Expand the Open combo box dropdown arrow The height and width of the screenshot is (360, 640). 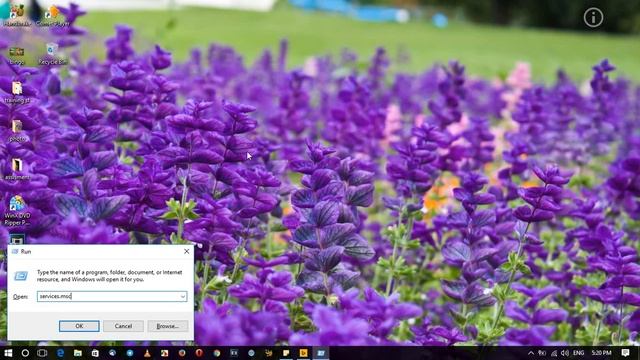point(183,296)
